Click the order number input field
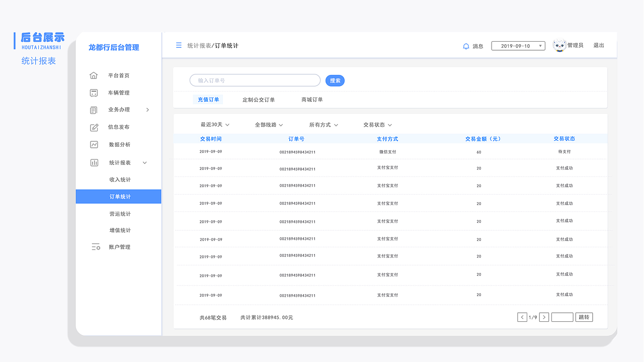Image resolution: width=644 pixels, height=362 pixels. click(255, 80)
